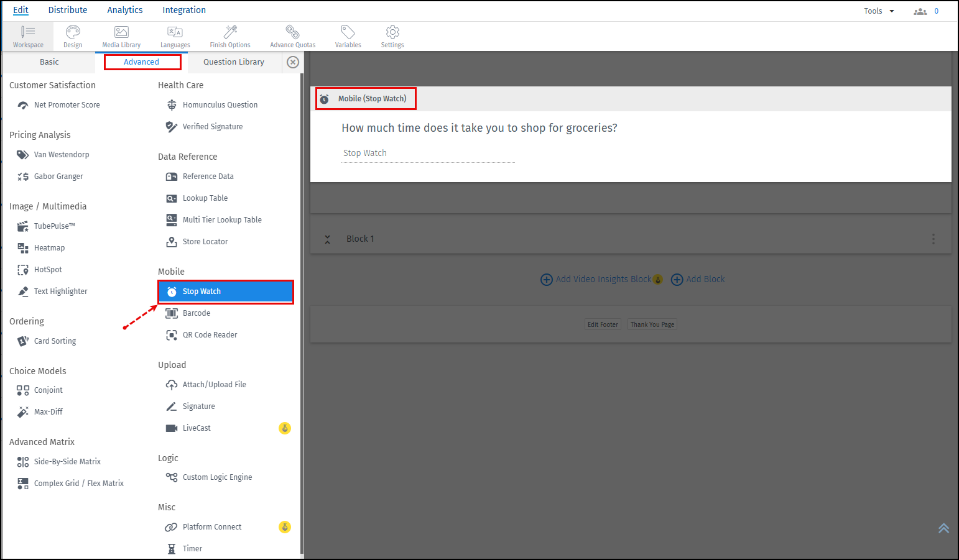
Task: Click the Stop Watch answer input field
Action: (427, 153)
